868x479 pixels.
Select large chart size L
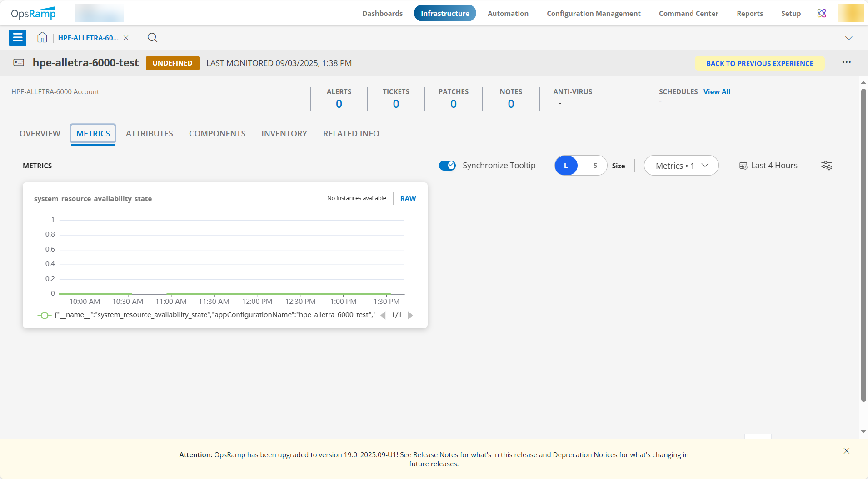[566, 166]
